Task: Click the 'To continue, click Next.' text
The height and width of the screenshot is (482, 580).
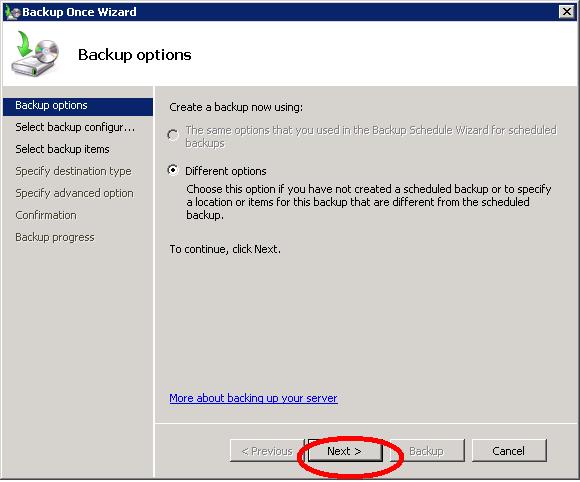Action: click(225, 249)
